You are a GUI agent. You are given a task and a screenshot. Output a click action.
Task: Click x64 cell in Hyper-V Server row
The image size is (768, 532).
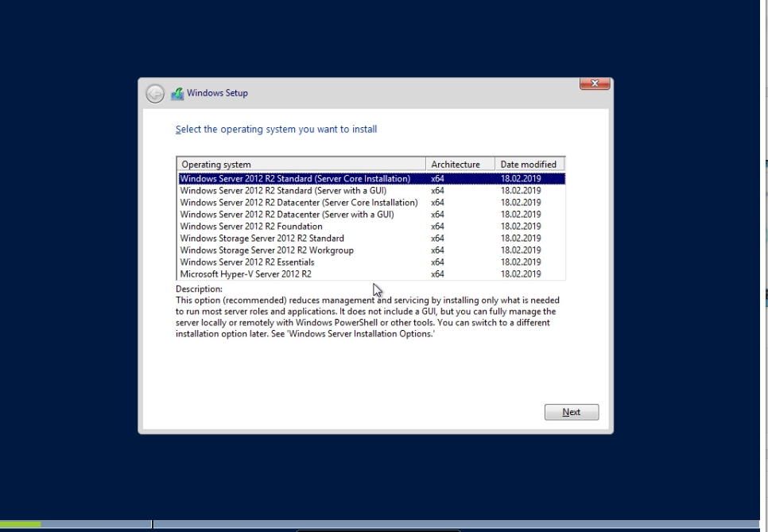437,274
